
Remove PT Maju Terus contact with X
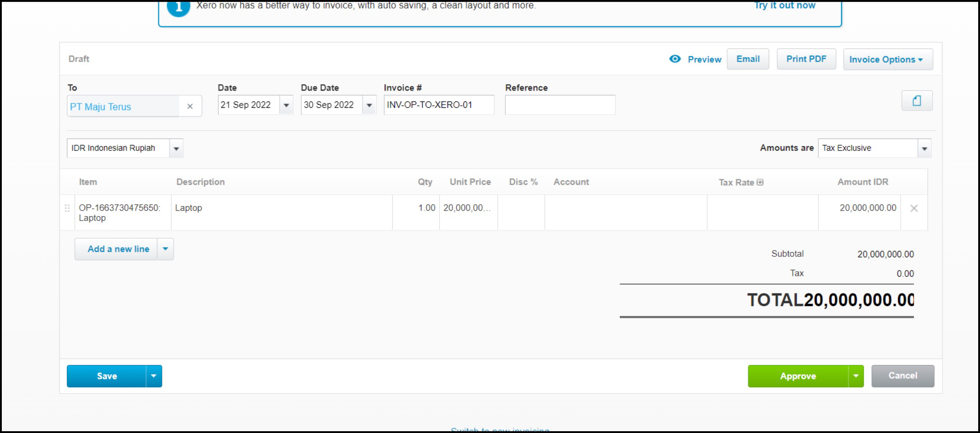[190, 106]
